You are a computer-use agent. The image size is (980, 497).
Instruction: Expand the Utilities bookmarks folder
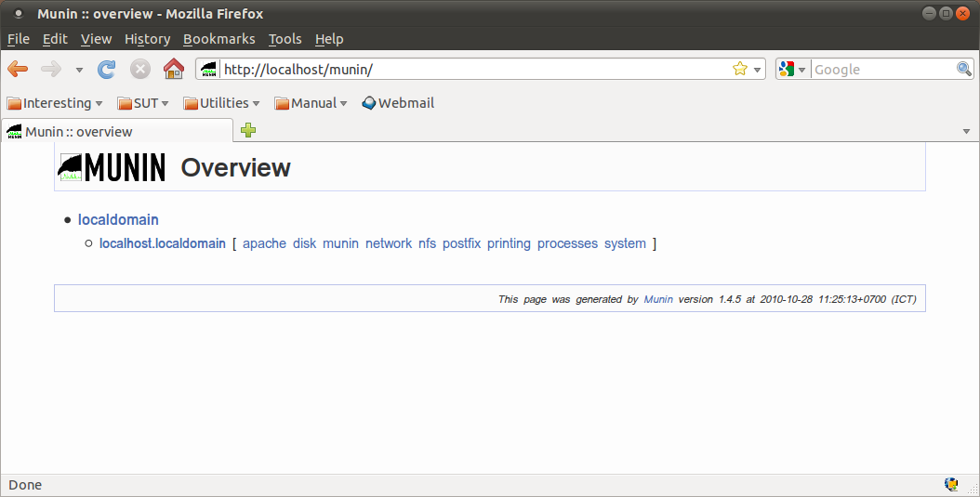[221, 103]
